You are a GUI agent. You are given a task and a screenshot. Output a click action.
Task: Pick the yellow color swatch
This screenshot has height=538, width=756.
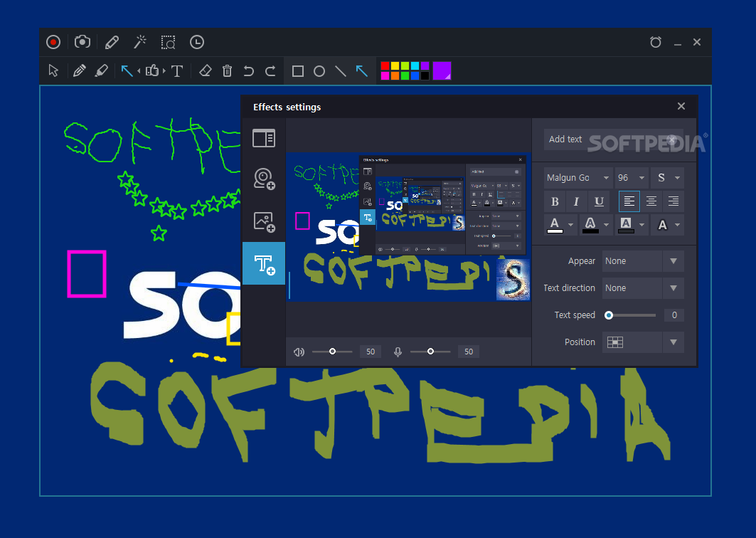395,66
